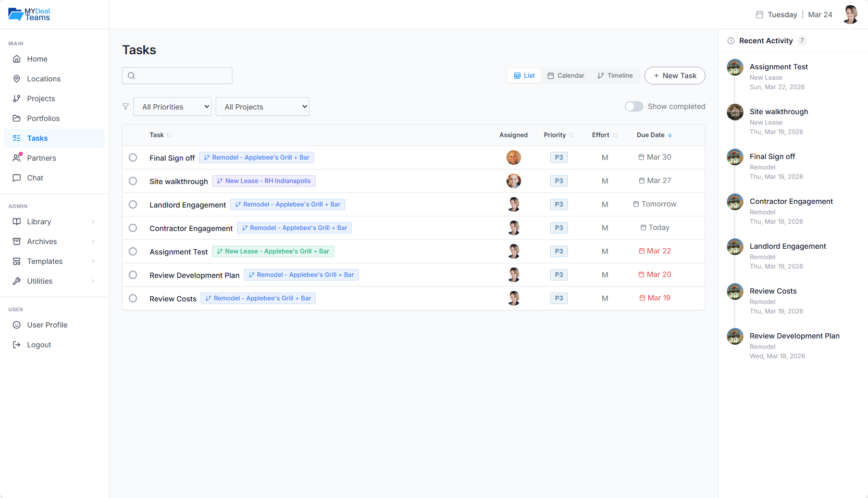This screenshot has width=868, height=498.
Task: Click overdue Mar 22 due date
Action: (655, 251)
